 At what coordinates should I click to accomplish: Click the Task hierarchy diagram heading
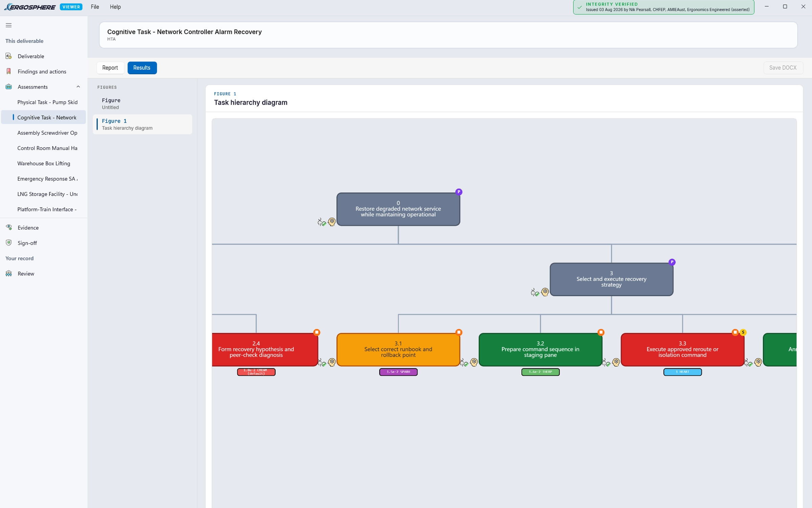click(x=251, y=103)
